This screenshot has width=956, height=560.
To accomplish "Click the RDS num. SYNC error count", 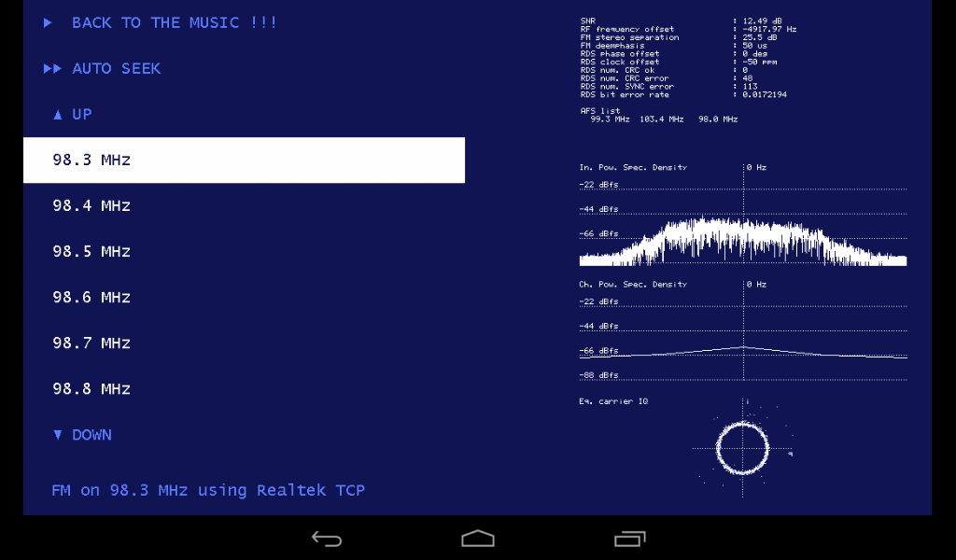I will coord(750,87).
